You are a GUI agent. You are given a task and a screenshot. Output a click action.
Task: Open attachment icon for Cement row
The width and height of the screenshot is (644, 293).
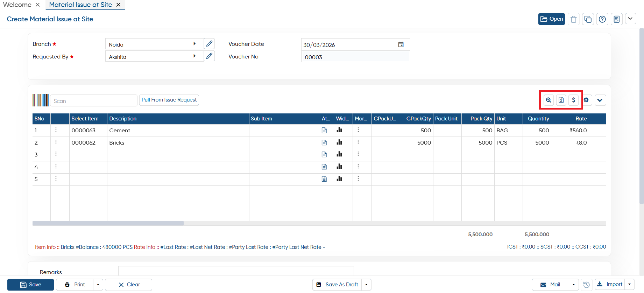pyautogui.click(x=324, y=130)
